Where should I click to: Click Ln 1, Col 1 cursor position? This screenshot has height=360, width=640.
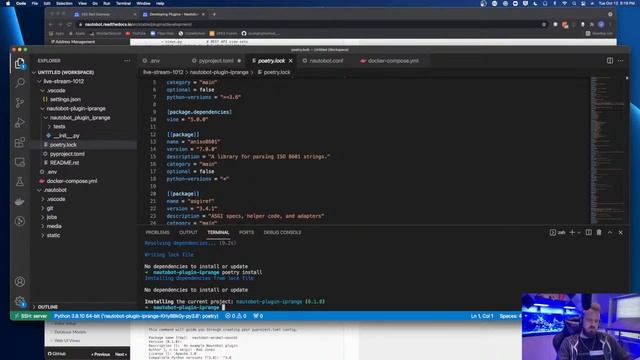click(482, 316)
